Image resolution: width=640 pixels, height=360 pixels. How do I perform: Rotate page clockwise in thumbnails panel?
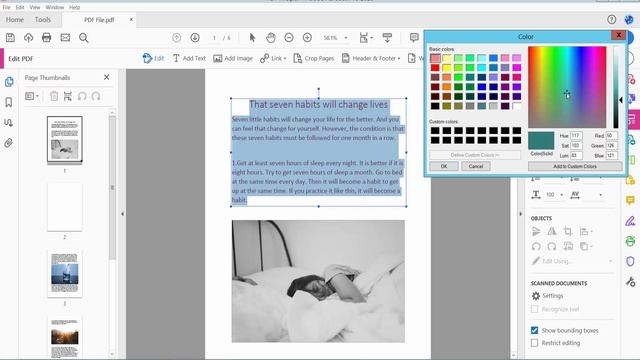96,96
